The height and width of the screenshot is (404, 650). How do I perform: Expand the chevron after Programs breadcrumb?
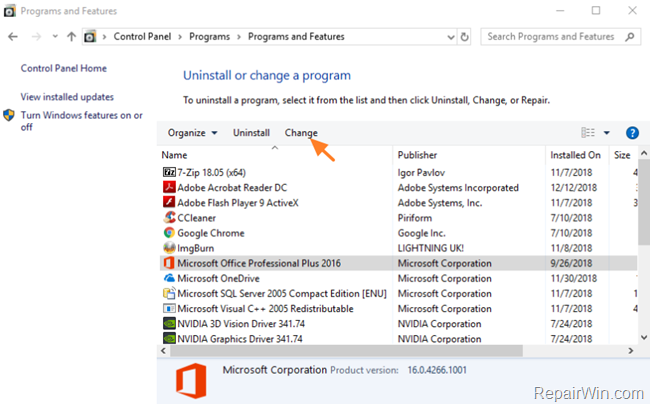pos(239,37)
